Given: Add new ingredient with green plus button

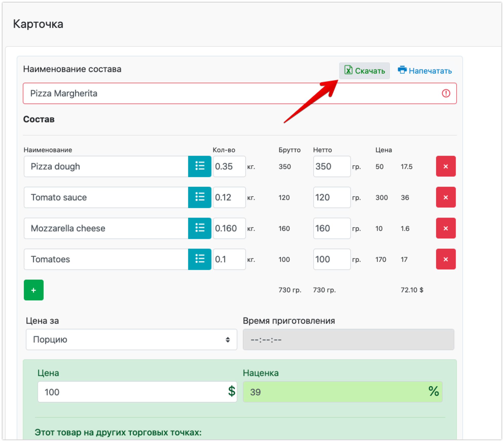Looking at the screenshot, I should pyautogui.click(x=34, y=290).
